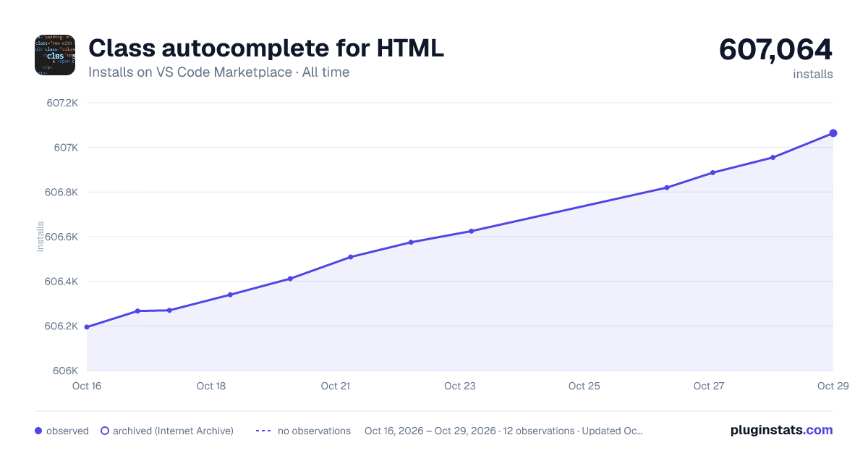Click the 'observed' legend dot

[38, 431]
